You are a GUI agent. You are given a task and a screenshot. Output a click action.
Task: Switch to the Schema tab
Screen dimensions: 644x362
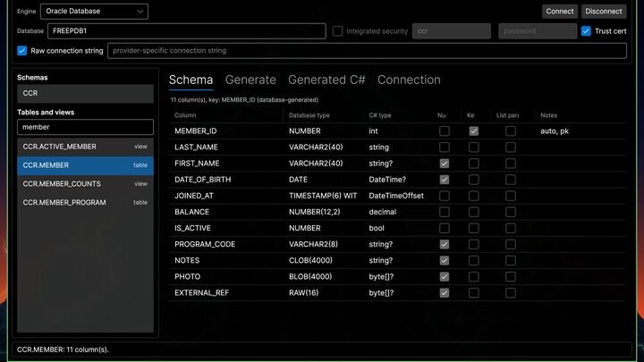point(191,80)
